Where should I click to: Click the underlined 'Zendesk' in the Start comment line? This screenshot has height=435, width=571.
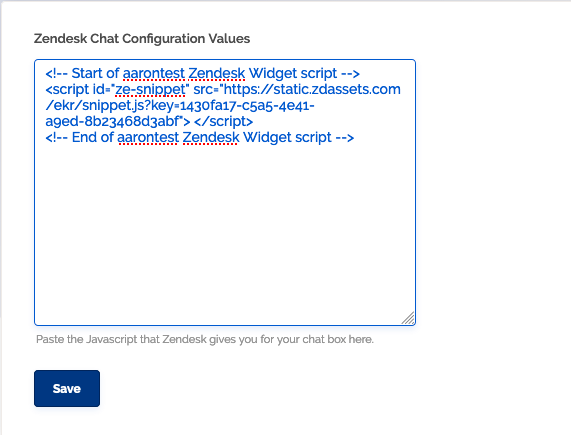(217, 73)
